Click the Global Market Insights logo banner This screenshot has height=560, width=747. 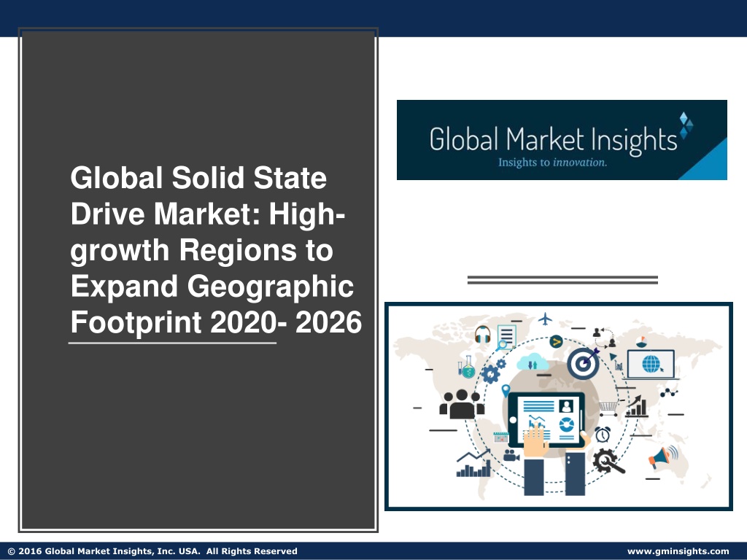point(562,140)
